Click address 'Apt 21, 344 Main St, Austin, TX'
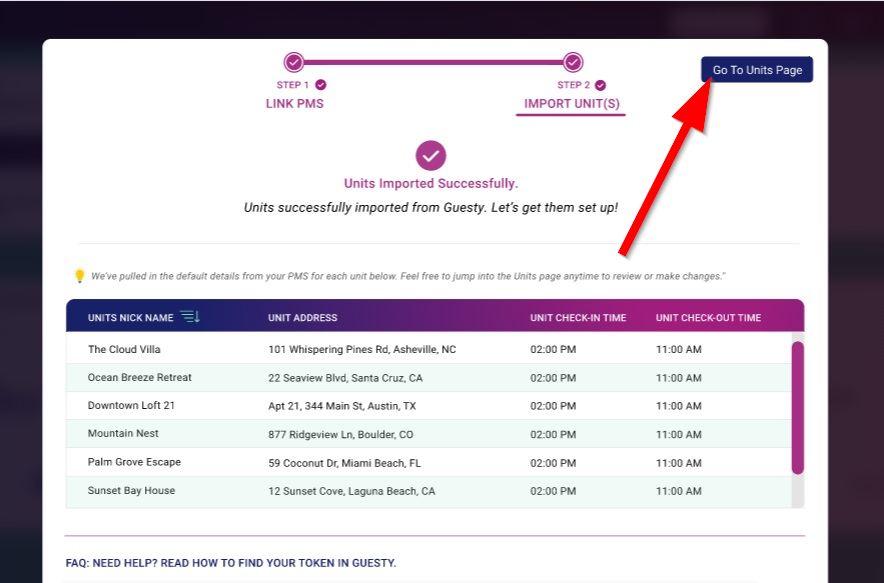The height and width of the screenshot is (583, 884). pos(342,406)
